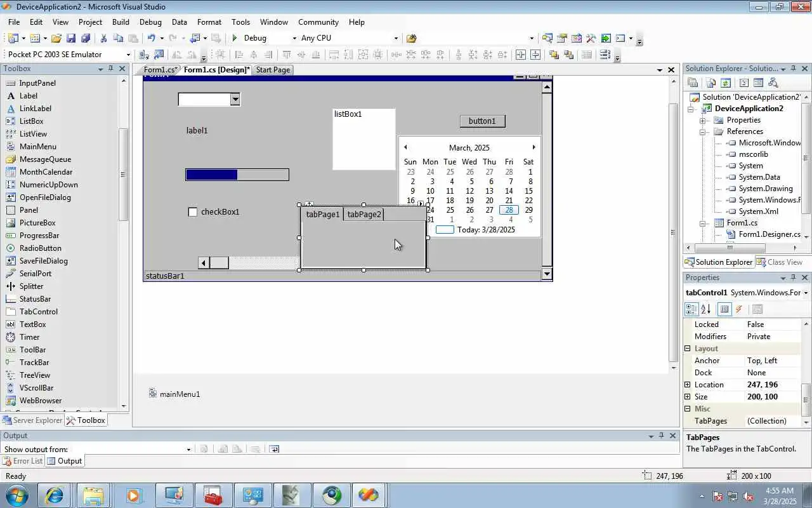
Task: Expand the Location property row
Action: [x=688, y=385]
